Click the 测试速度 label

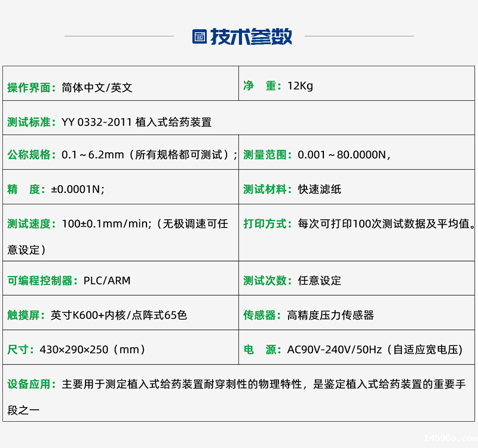32,224
